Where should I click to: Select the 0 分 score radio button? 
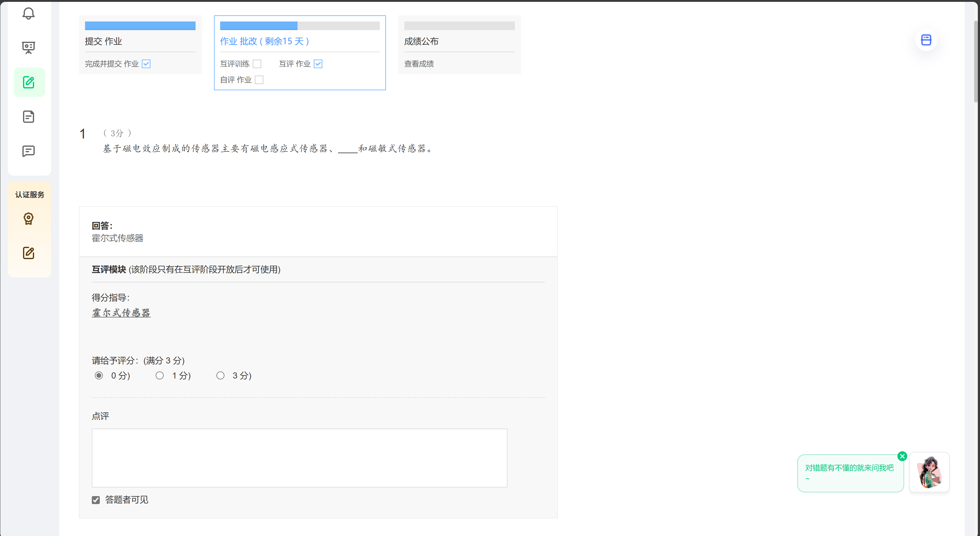pos(99,375)
